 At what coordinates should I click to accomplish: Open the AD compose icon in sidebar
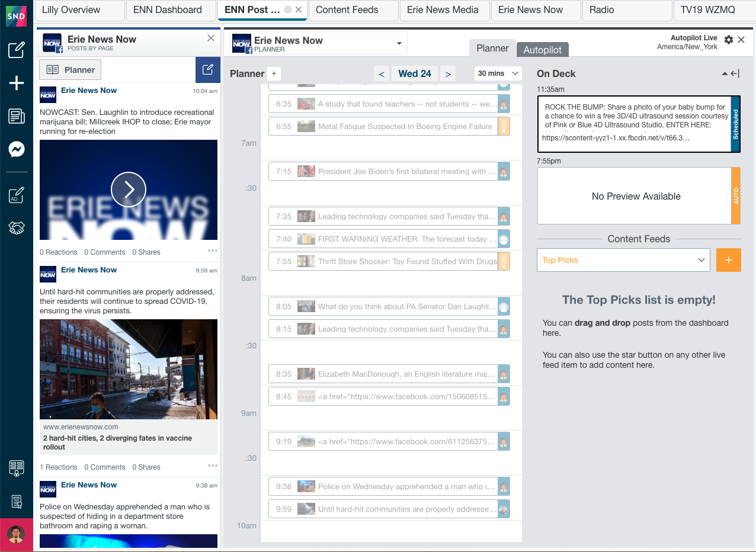pyautogui.click(x=17, y=195)
